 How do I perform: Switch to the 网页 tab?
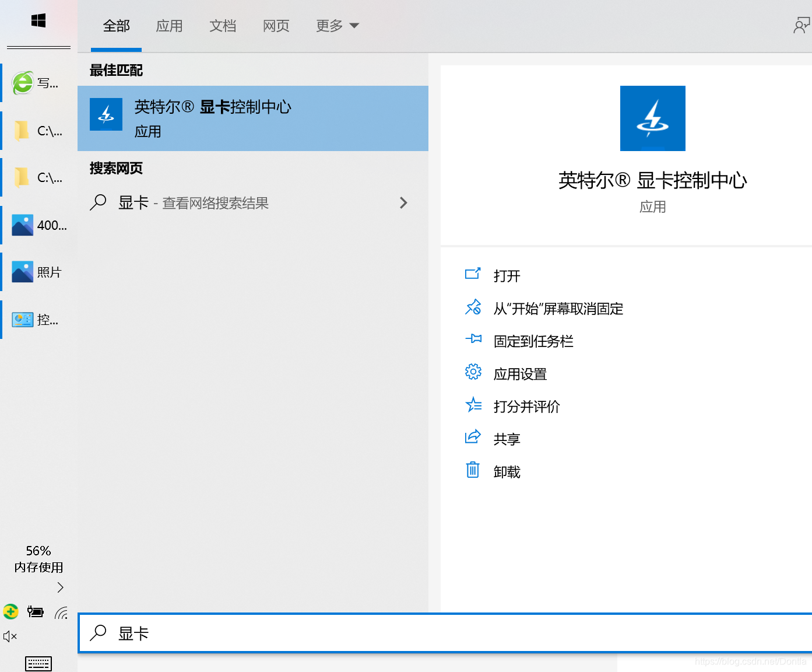[x=276, y=26]
